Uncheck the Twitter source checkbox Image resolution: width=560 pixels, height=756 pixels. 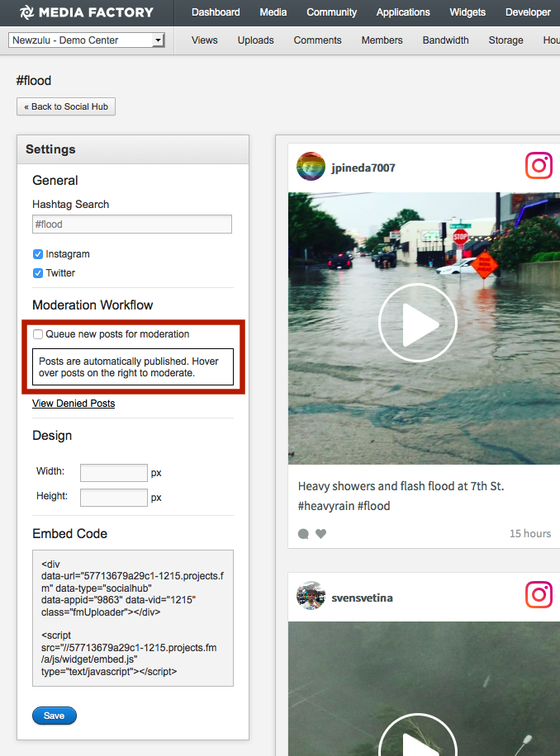pyautogui.click(x=38, y=273)
